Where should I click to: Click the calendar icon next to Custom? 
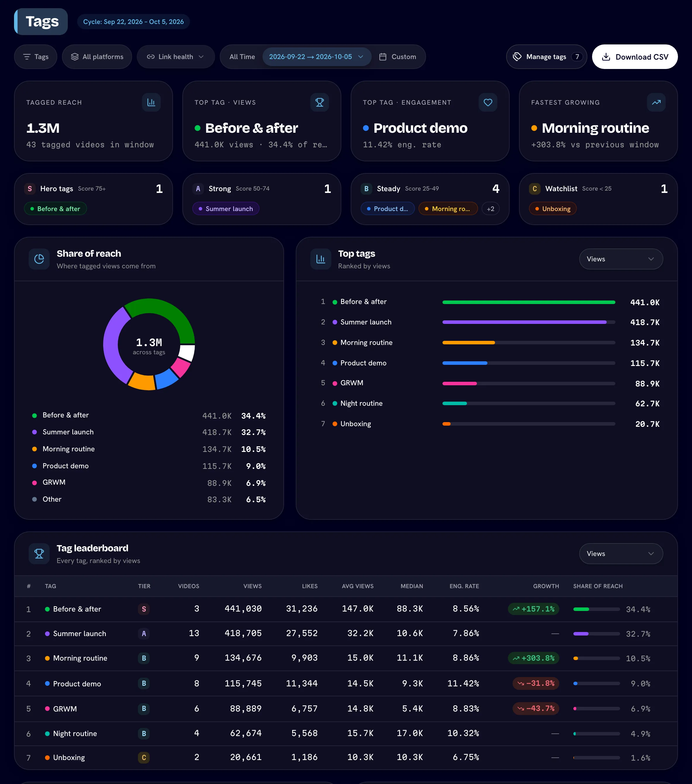click(x=383, y=57)
